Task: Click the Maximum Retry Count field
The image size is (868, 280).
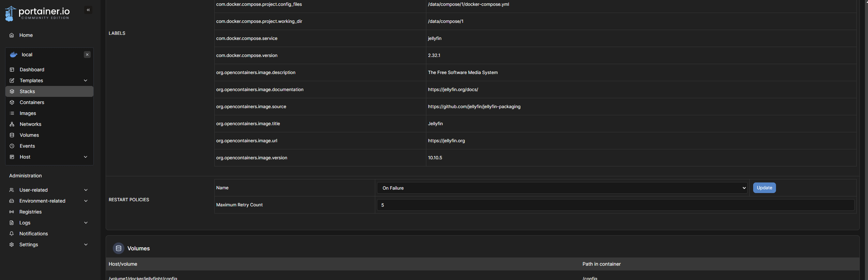Action: [x=615, y=205]
